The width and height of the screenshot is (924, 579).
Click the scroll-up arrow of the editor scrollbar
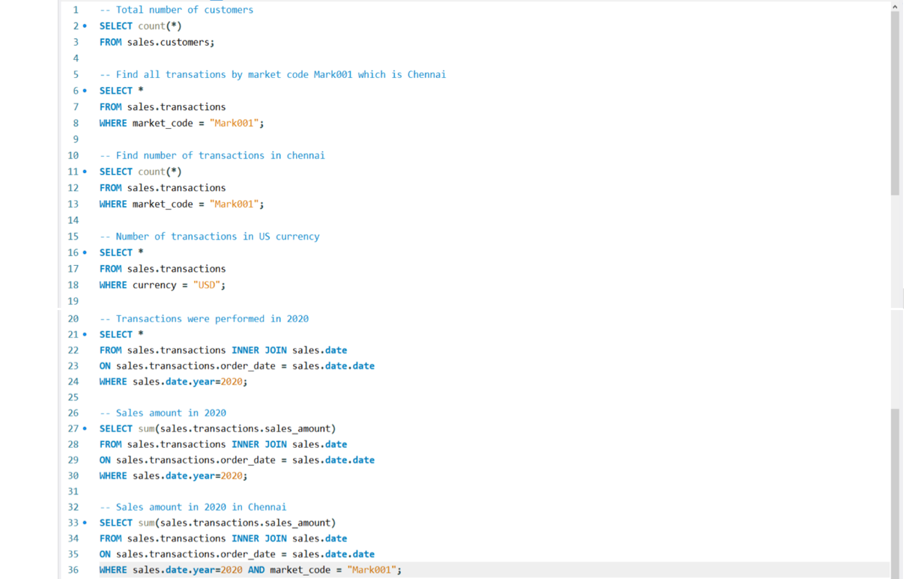pos(895,7)
